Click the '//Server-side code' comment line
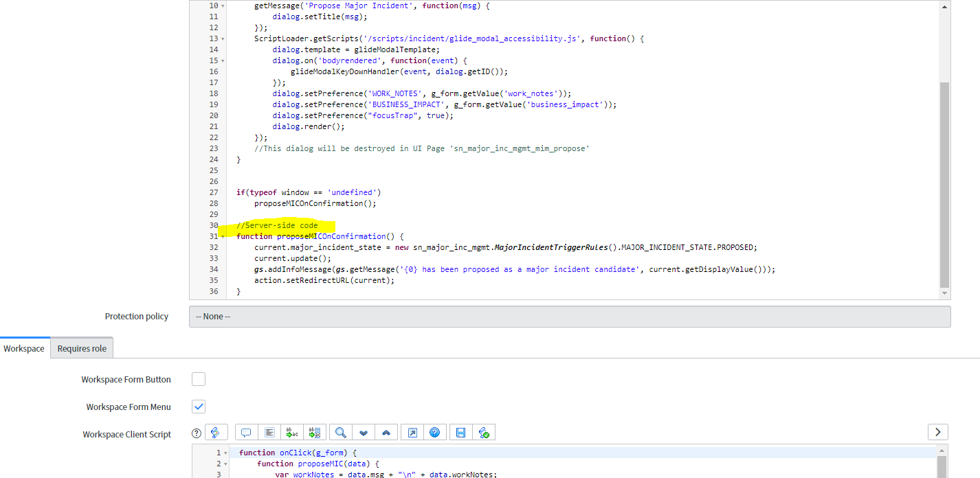Screen dimensions: 980x478 pyautogui.click(x=277, y=225)
